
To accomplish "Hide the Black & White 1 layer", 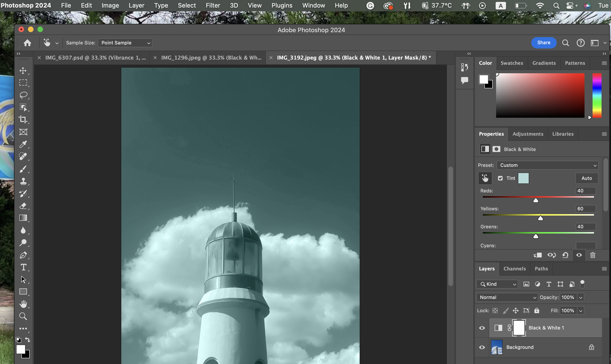I will pyautogui.click(x=482, y=328).
